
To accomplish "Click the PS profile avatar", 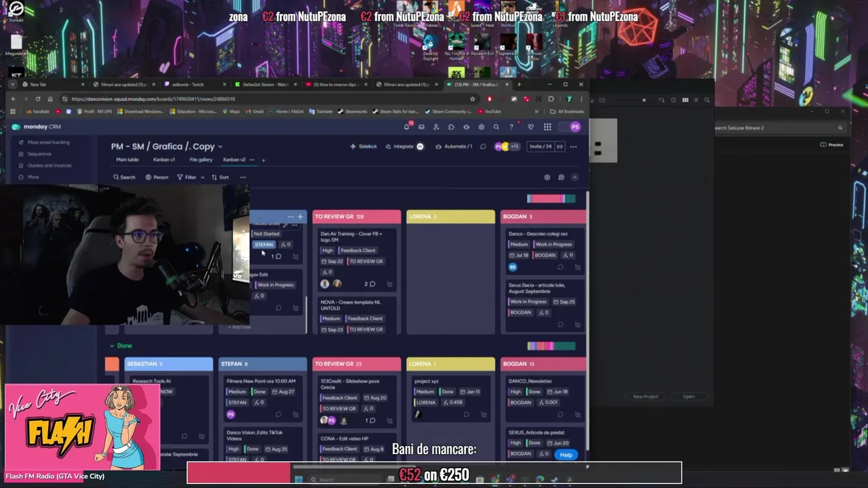I will pyautogui.click(x=575, y=127).
